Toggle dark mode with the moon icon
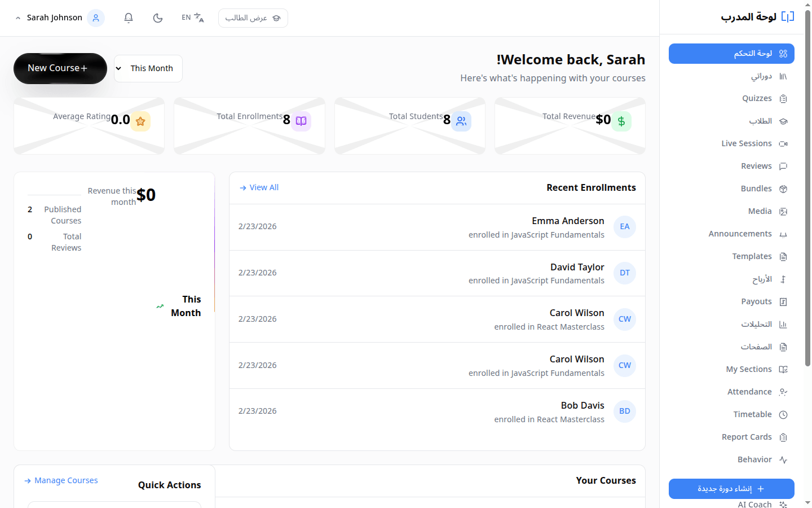The height and width of the screenshot is (508, 812). pos(157,17)
